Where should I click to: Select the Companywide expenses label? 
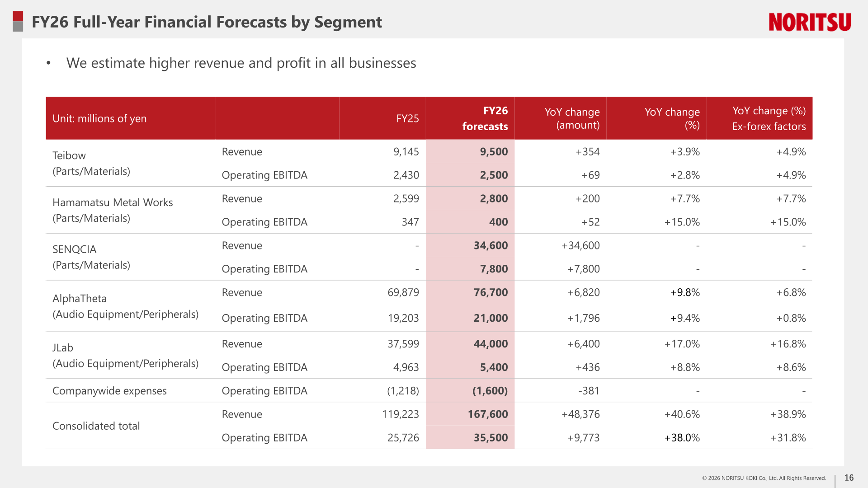pyautogui.click(x=109, y=391)
